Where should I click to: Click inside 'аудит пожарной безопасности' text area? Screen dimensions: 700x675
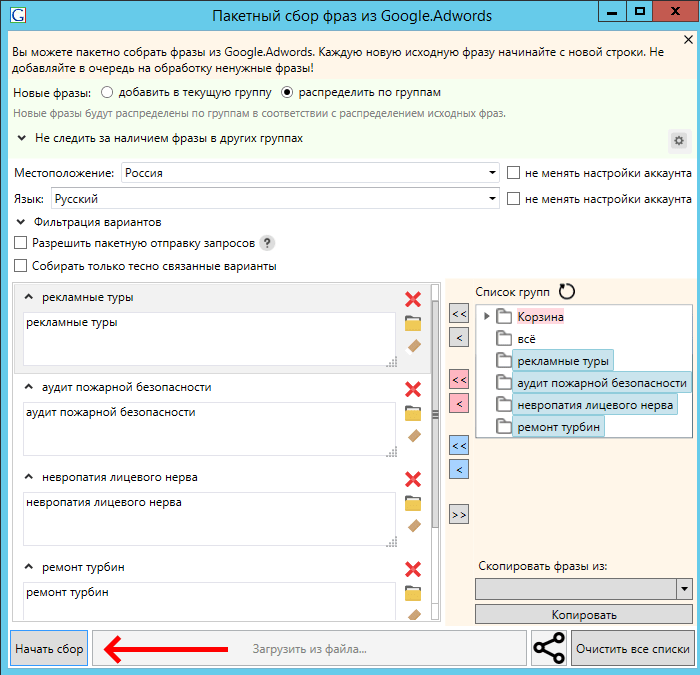pyautogui.click(x=209, y=429)
